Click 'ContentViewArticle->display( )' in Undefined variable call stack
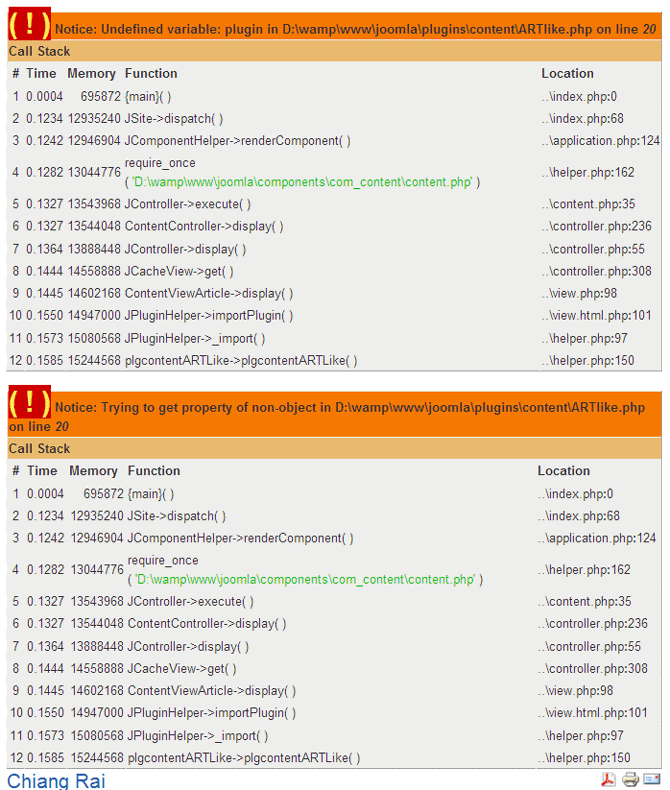Viewport: 670px width, 790px height. [x=209, y=293]
